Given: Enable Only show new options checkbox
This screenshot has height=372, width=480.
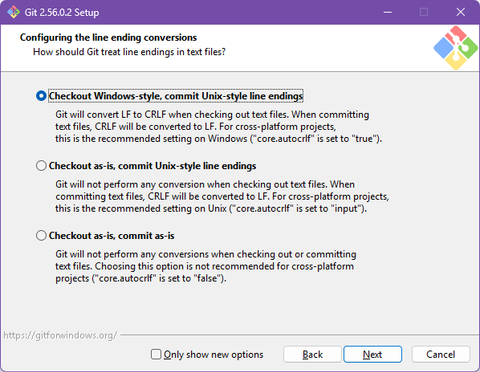Looking at the screenshot, I should 156,354.
